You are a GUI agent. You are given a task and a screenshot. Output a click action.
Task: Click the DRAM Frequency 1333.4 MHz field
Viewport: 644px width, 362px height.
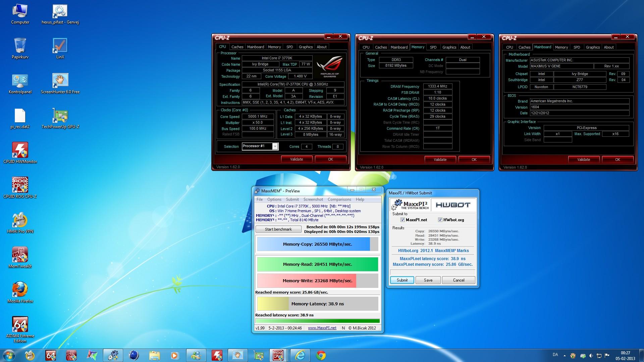(x=438, y=86)
